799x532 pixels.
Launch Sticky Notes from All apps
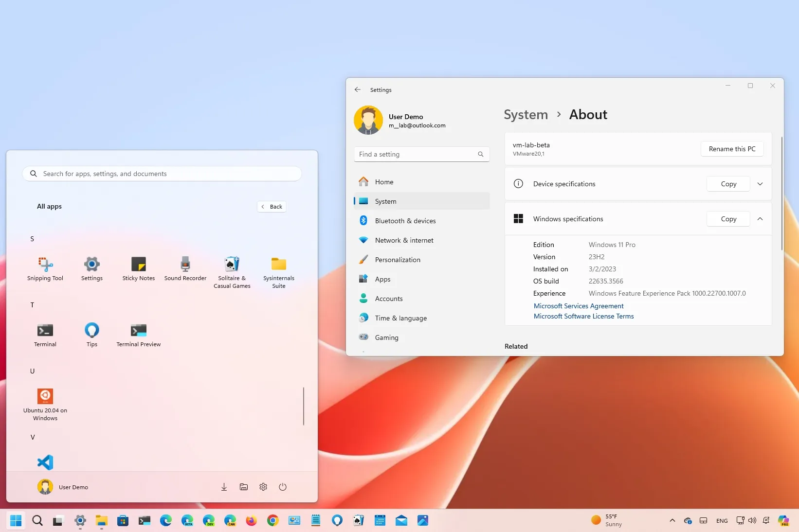tap(138, 268)
